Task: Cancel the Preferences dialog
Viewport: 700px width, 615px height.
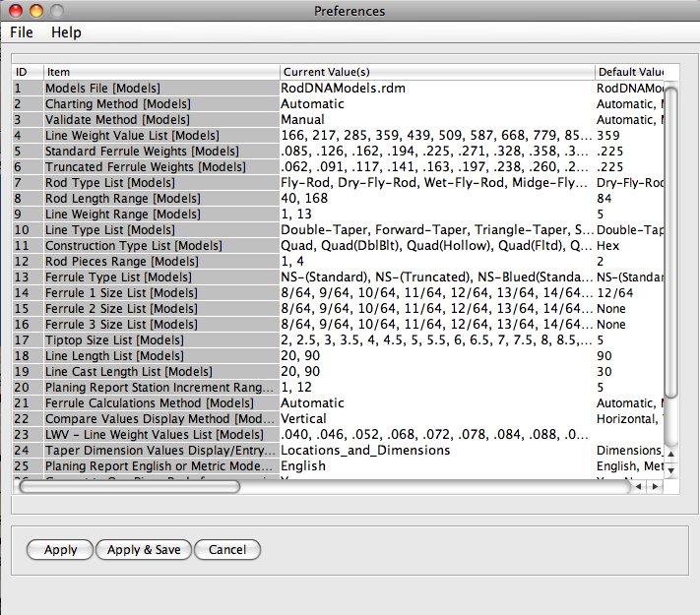Action: pyautogui.click(x=227, y=549)
